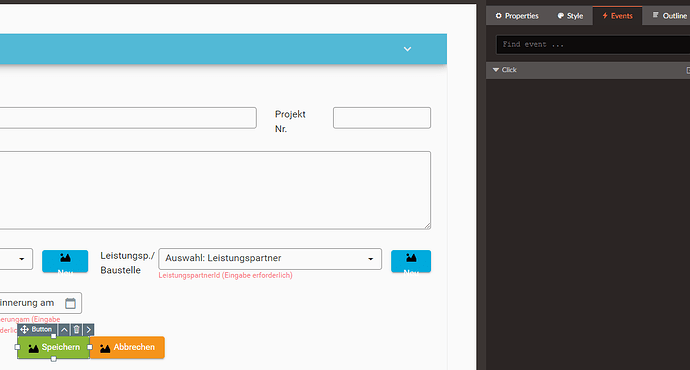Screen dimensions: 690x370
Task: Select parent element with the up chevron
Action: pos(64,330)
